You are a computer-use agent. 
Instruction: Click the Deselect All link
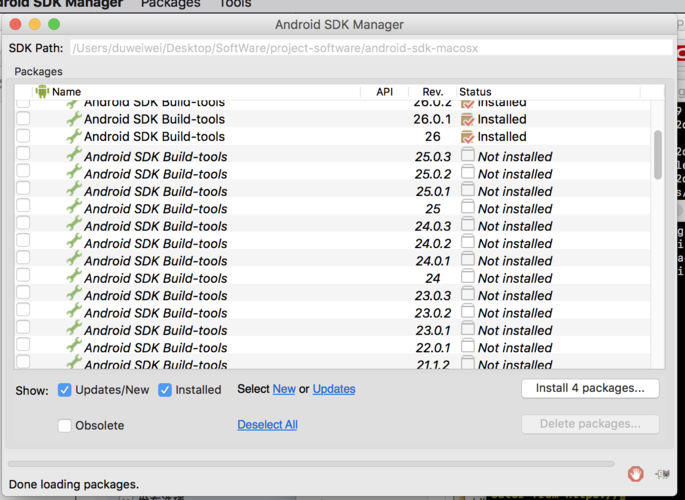[x=267, y=424]
